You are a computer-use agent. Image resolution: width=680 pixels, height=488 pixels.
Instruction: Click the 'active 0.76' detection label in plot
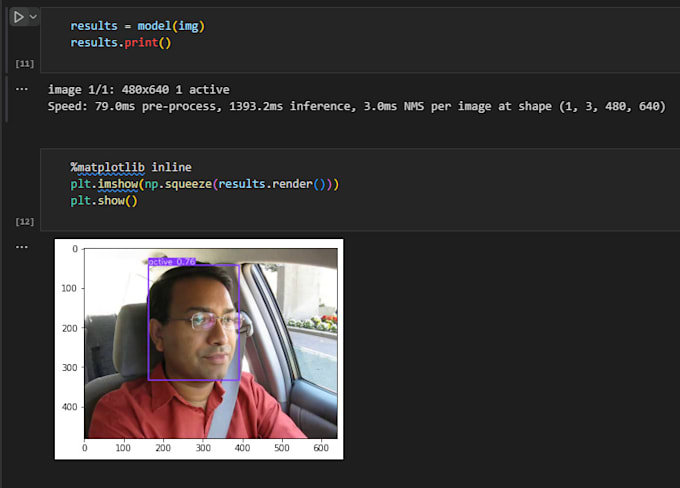click(x=172, y=262)
